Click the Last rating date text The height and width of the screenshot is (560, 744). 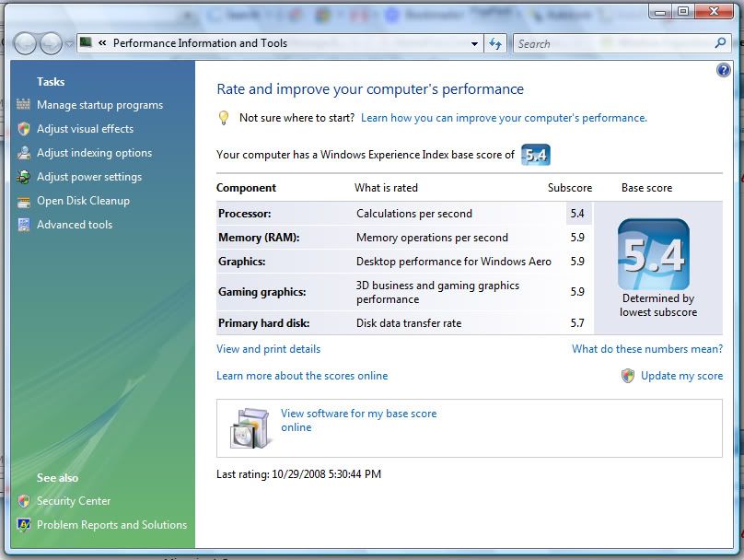click(x=298, y=474)
